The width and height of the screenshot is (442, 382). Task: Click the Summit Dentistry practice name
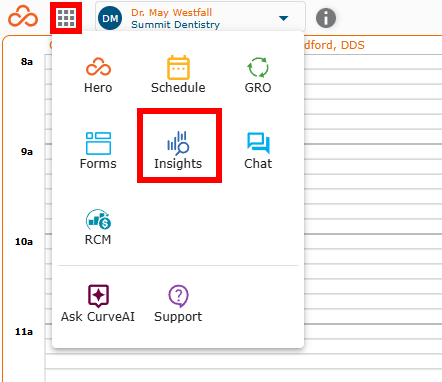(x=176, y=25)
